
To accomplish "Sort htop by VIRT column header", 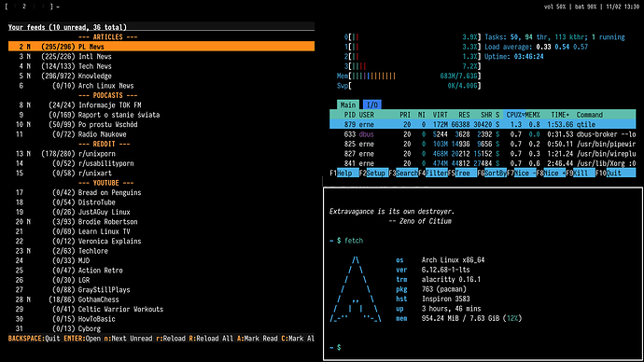I will tap(440, 115).
